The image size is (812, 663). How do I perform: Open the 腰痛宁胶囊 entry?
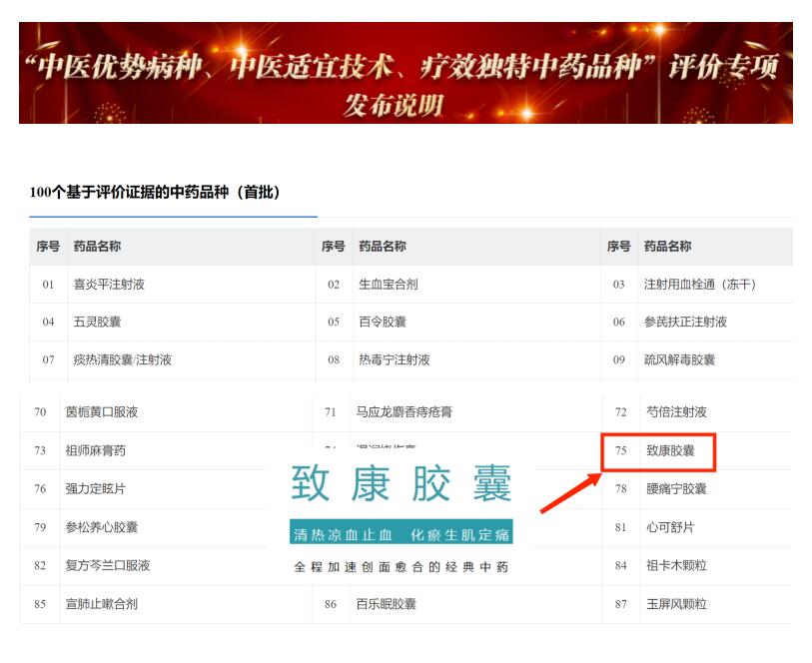pyautogui.click(x=676, y=489)
